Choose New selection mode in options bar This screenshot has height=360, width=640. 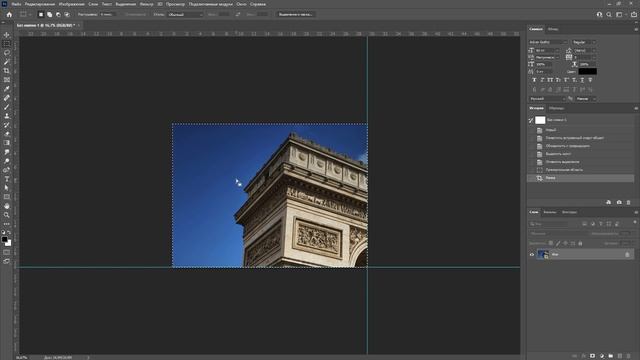point(41,14)
